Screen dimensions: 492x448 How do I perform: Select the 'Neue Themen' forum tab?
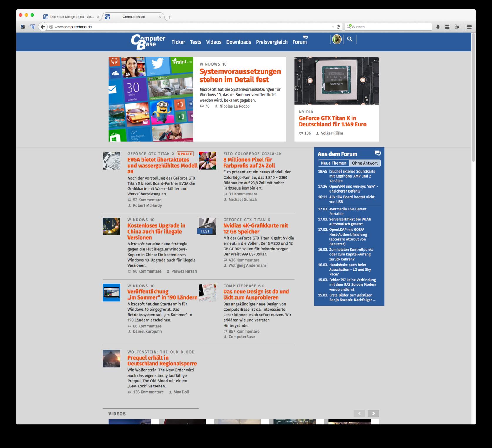click(x=333, y=163)
